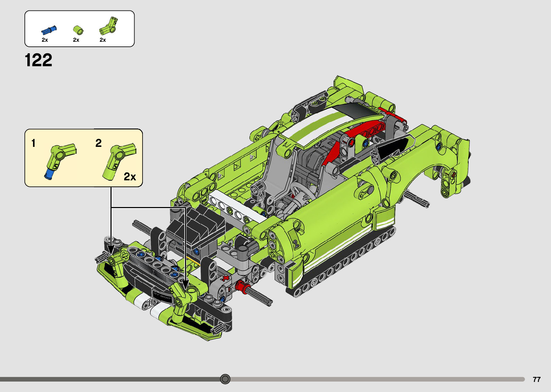Select the black arrow sticker on rear fender

pyautogui.click(x=392, y=148)
